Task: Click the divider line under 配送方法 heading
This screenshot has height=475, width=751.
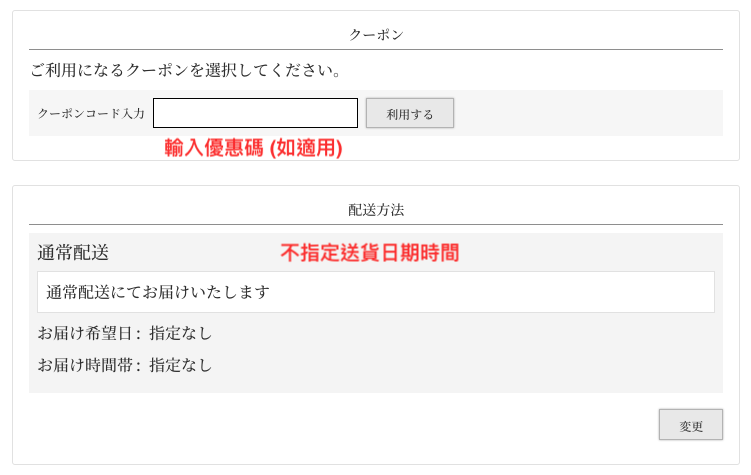Action: point(376,225)
